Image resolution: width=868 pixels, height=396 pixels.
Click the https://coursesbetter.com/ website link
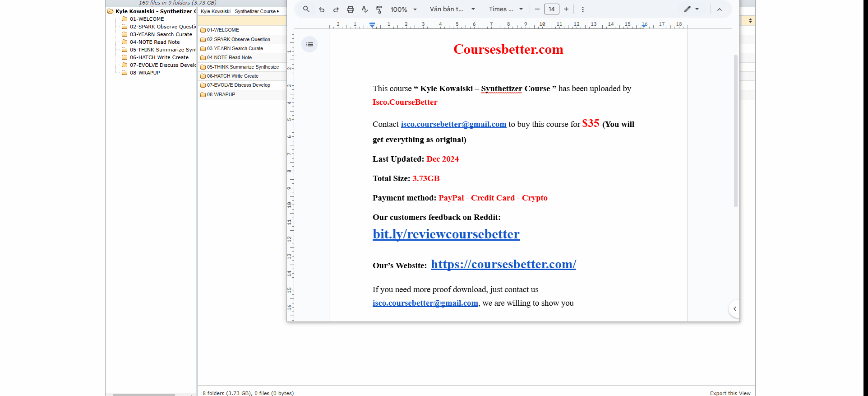coord(503,264)
